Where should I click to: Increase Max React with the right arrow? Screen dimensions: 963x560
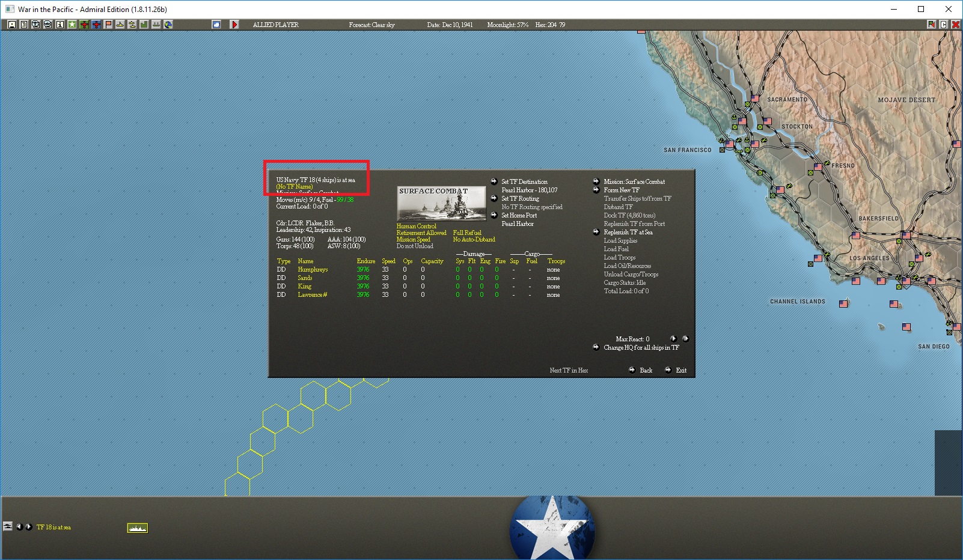tap(685, 339)
